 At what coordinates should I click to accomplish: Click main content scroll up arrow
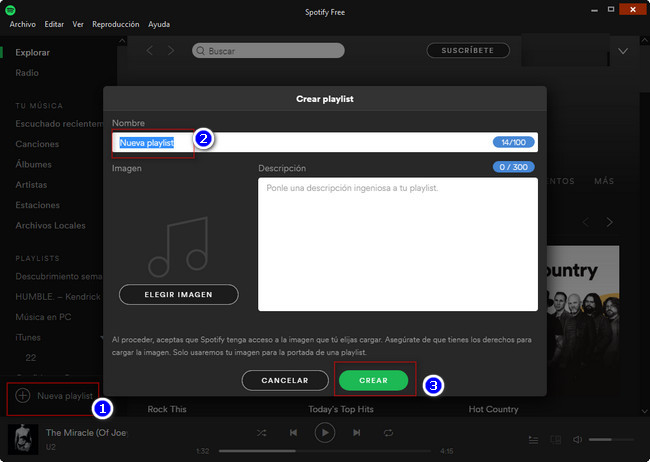(x=645, y=41)
